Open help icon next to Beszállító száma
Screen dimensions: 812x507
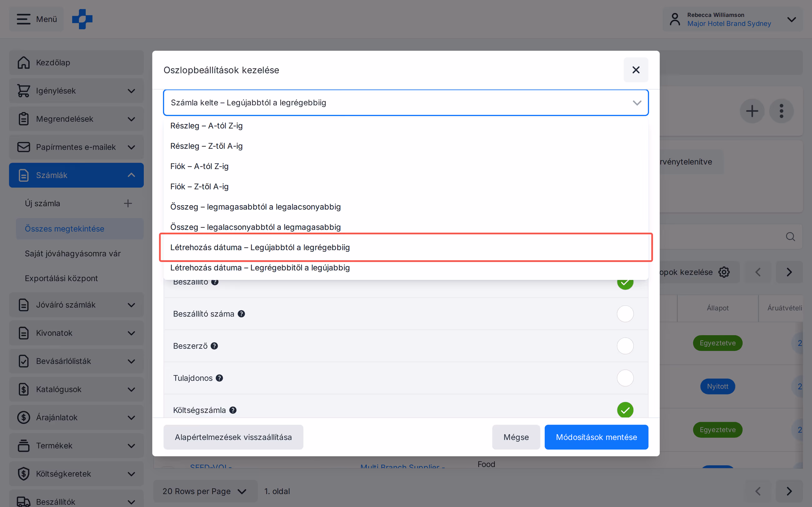pyautogui.click(x=241, y=314)
